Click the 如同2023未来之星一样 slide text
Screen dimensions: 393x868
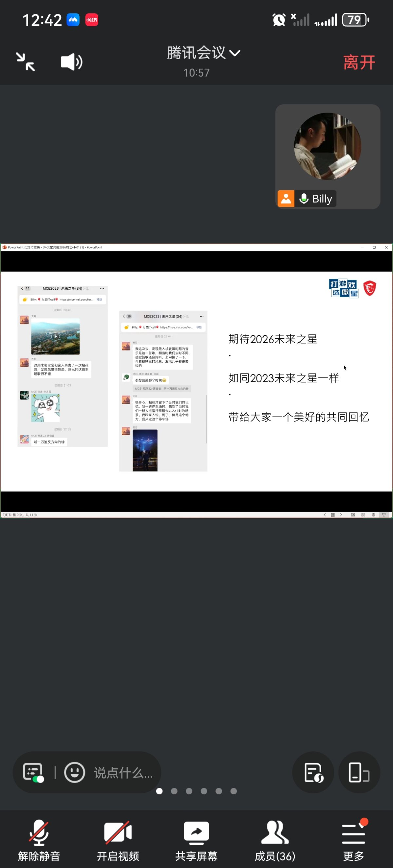click(284, 378)
